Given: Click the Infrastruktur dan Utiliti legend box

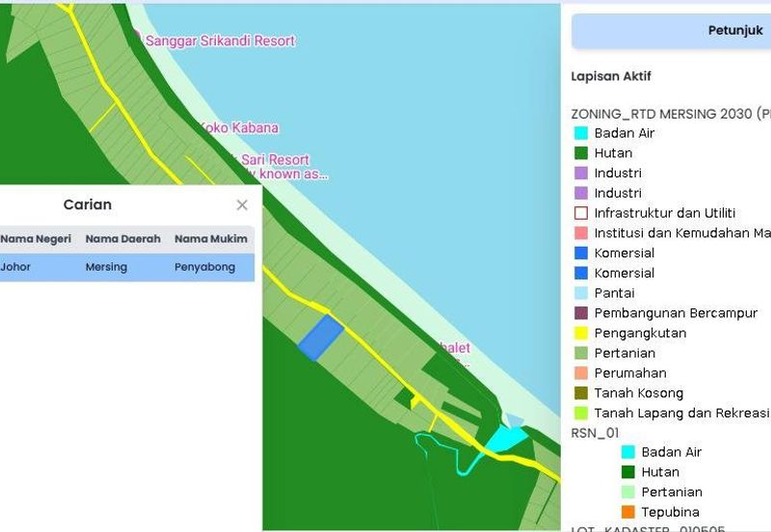Looking at the screenshot, I should tap(580, 213).
